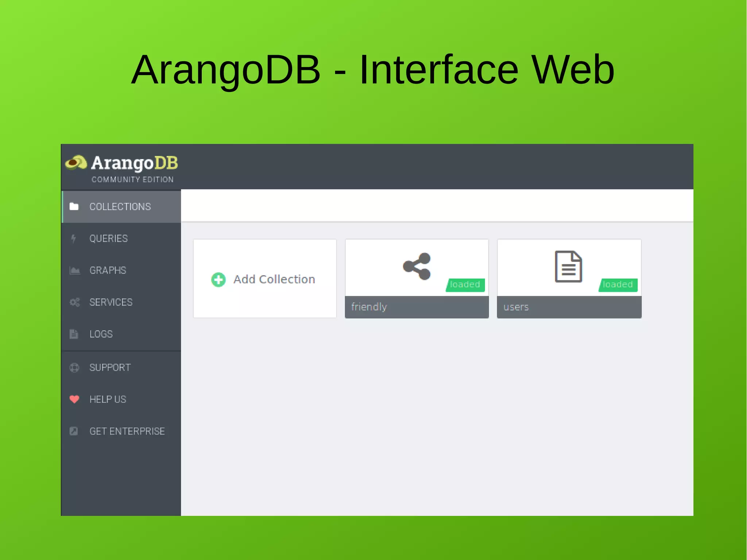Click the ArangoDB avocado logo

(76, 163)
